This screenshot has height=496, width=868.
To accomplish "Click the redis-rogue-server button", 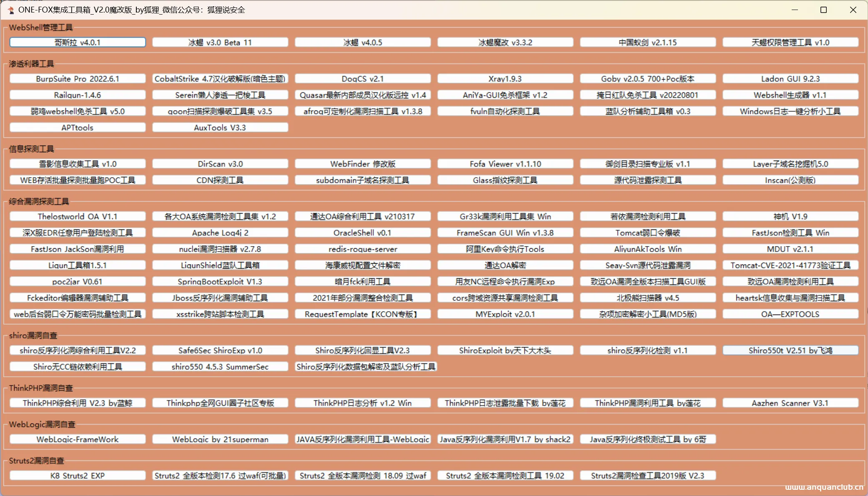I will click(363, 249).
